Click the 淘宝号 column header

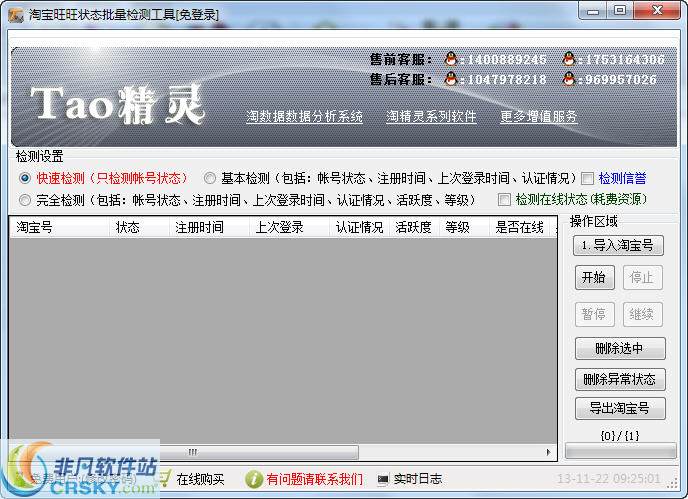[x=59, y=227]
